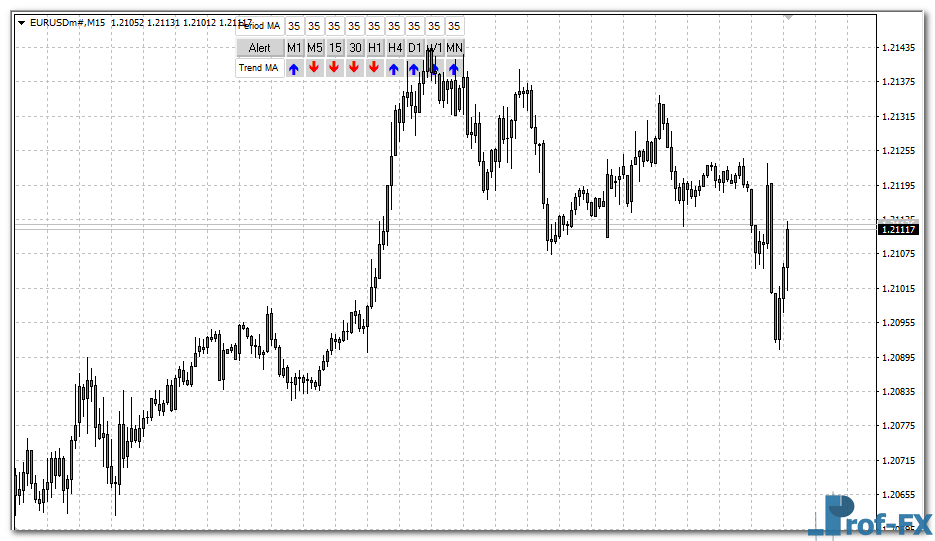Image resolution: width=935 pixels, height=541 pixels.
Task: Click the blue trend arrow under MN
Action: pos(454,68)
